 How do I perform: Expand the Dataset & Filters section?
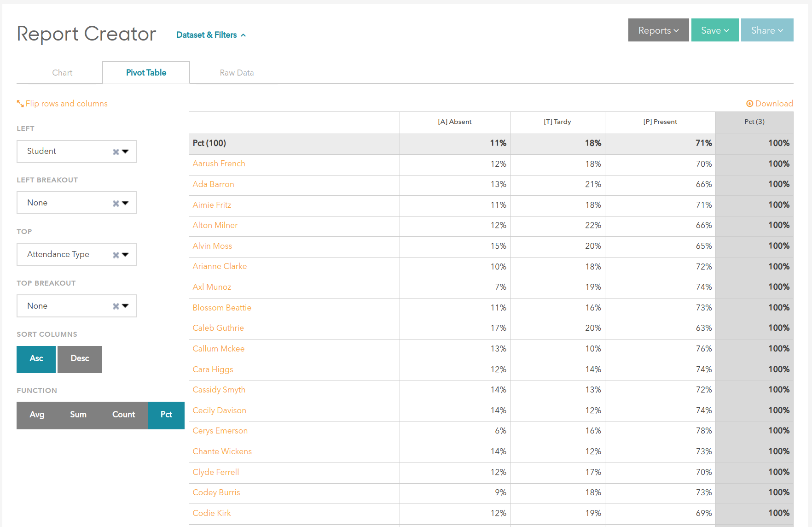[x=211, y=35]
